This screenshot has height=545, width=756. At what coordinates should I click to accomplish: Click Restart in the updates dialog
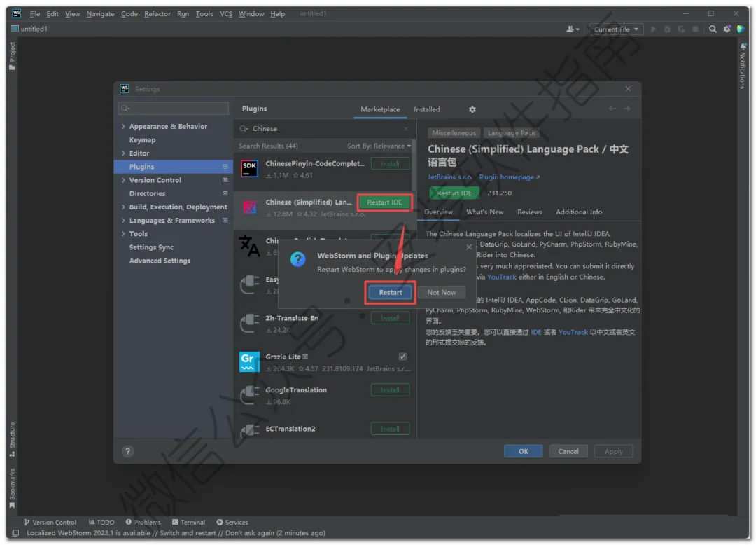point(390,292)
